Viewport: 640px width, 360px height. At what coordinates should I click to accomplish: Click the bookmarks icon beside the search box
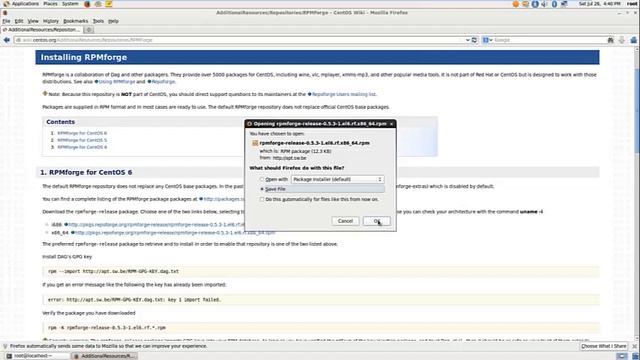click(x=611, y=40)
